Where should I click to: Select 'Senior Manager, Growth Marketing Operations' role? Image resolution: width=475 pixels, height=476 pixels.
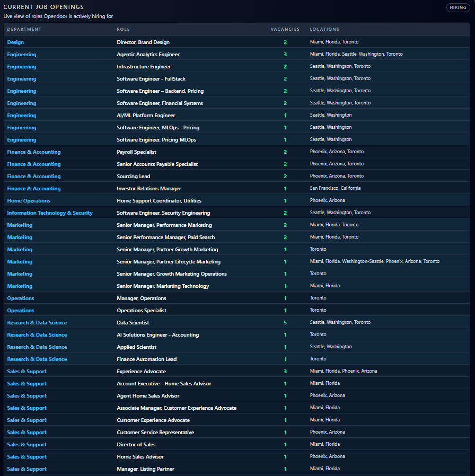(172, 274)
